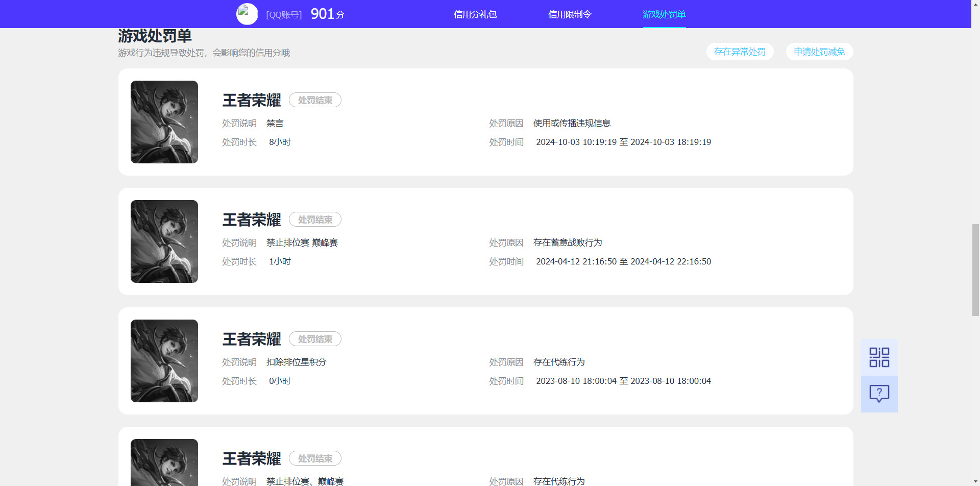The height and width of the screenshot is (486, 980).
Task: Click the QQ account avatar
Action: (x=247, y=14)
